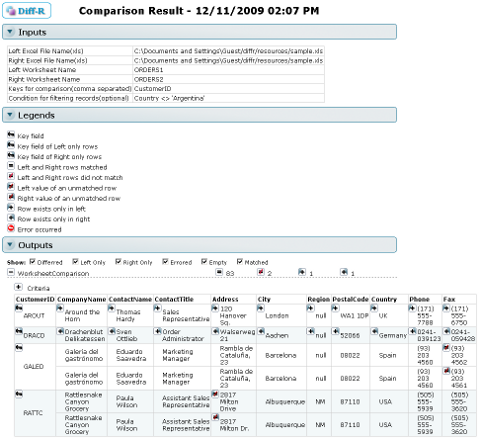Click left-only icon beside Thomas Hardy
480x439 pixels.
click(112, 308)
